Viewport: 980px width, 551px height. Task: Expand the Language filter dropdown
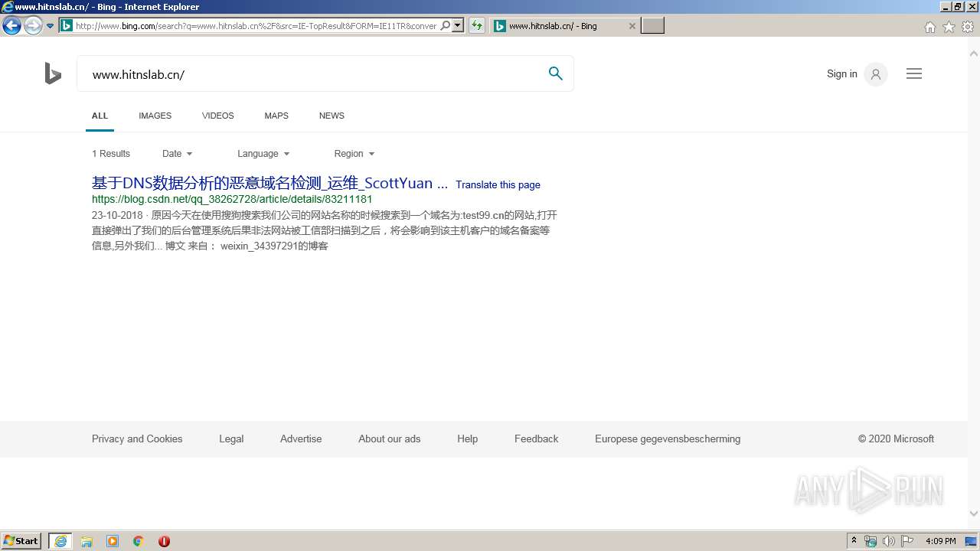pos(263,154)
